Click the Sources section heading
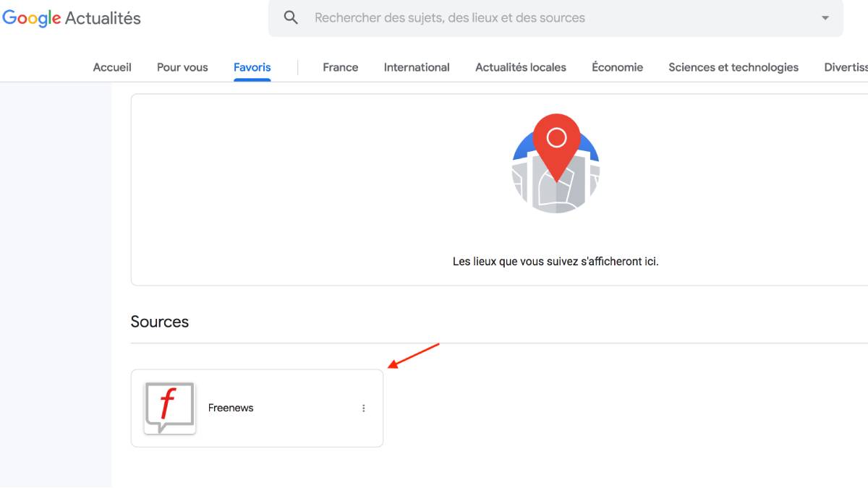This screenshot has height=488, width=868. pyautogui.click(x=160, y=322)
